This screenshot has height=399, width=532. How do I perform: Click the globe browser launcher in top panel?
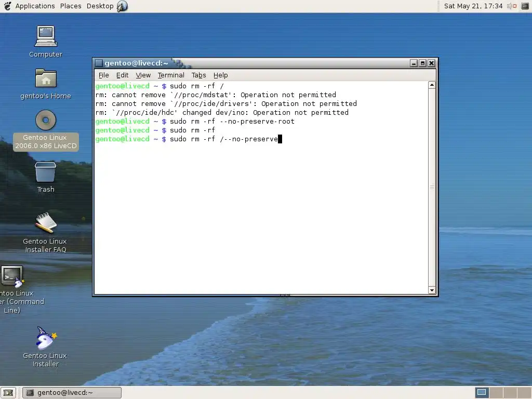point(122,6)
